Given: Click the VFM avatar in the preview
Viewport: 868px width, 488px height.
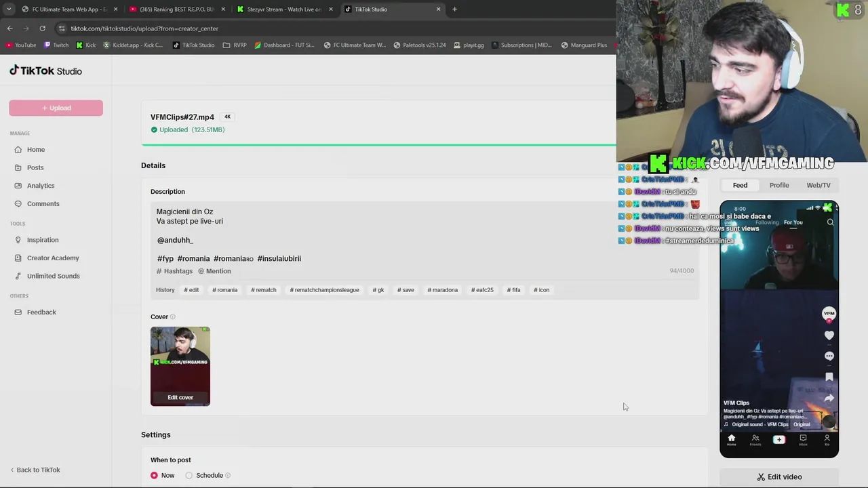Looking at the screenshot, I should coord(829,313).
